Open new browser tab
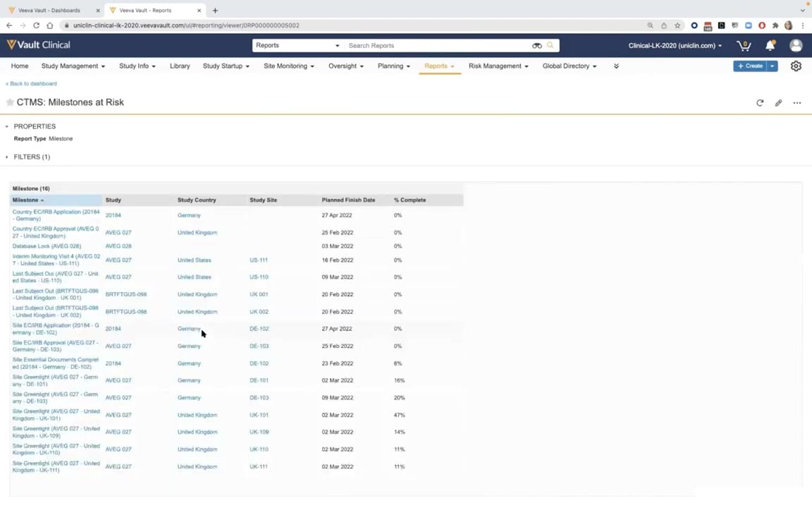The width and height of the screenshot is (812, 508). click(x=215, y=11)
